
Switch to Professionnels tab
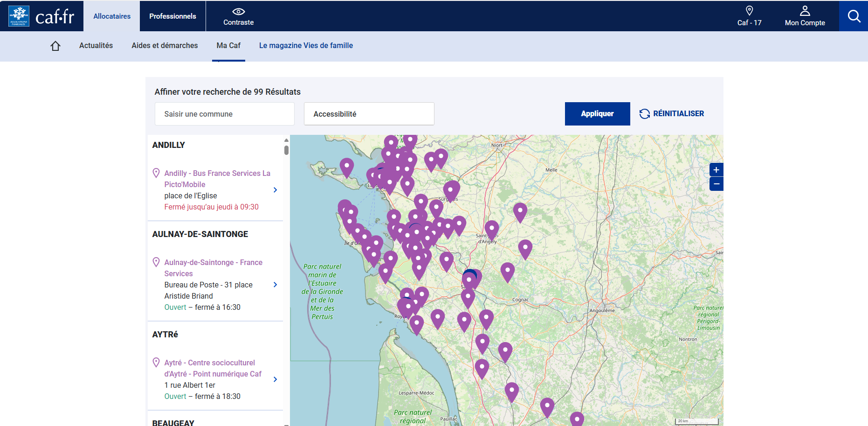[x=172, y=16]
